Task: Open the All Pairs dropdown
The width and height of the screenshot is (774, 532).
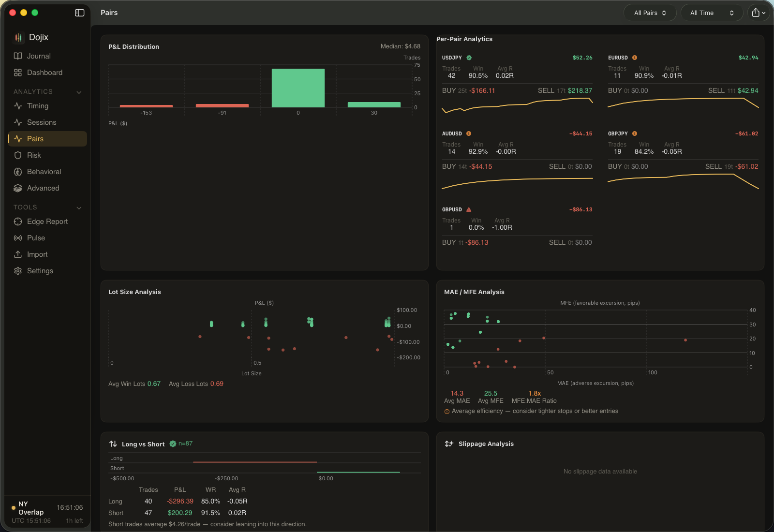Action: coord(650,13)
